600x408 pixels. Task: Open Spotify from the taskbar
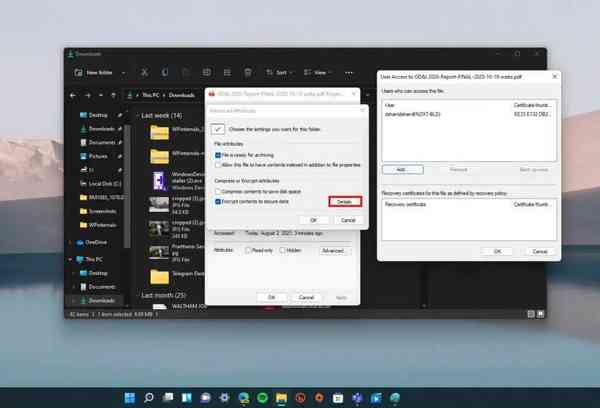click(262, 398)
